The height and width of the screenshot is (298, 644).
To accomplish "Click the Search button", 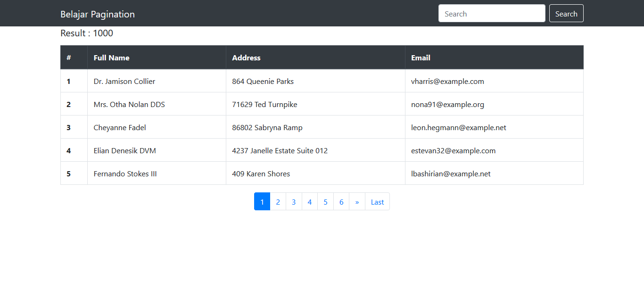I will [566, 13].
